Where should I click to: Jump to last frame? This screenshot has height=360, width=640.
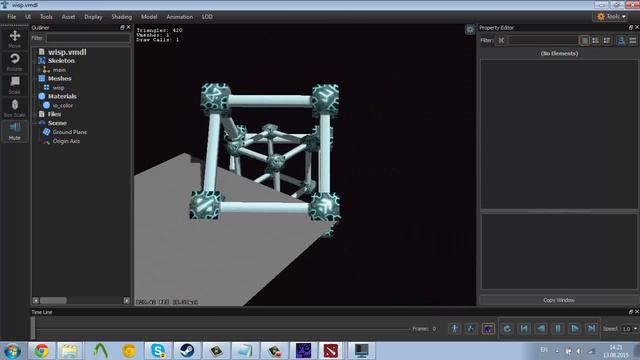click(x=591, y=329)
